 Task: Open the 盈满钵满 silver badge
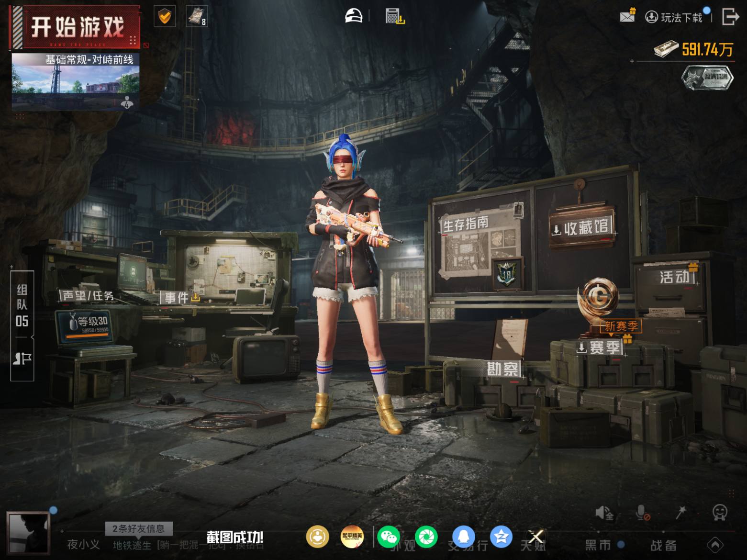coord(708,77)
